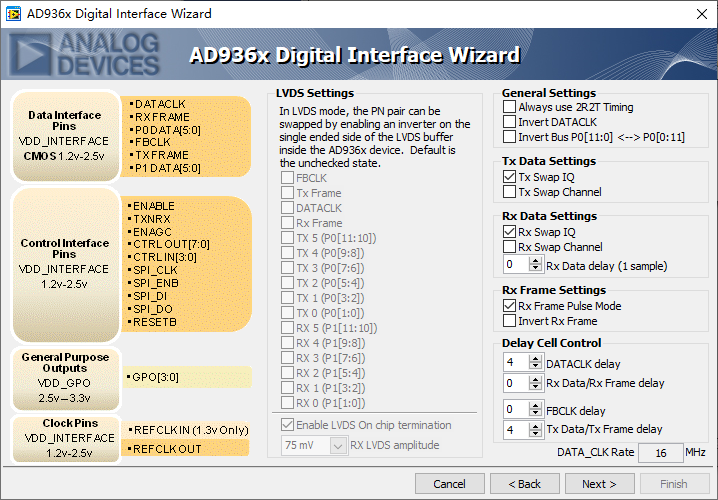Click the FBCLK delay stepper arrows
The height and width of the screenshot is (500, 718).
(x=535, y=409)
